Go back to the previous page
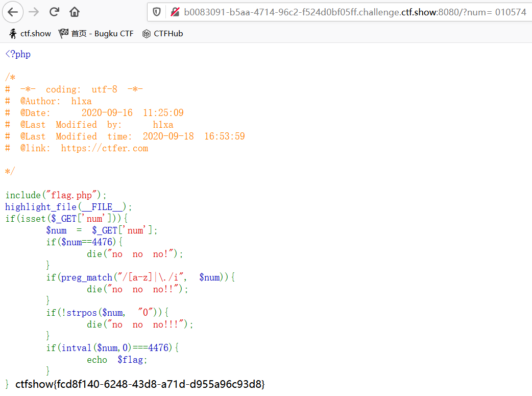532x396 pixels. [x=13, y=12]
